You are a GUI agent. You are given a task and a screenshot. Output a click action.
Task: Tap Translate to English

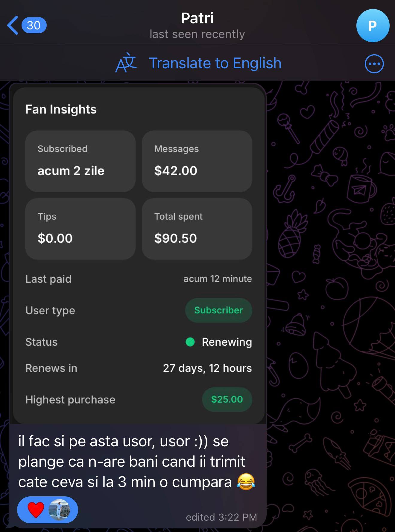(x=215, y=63)
